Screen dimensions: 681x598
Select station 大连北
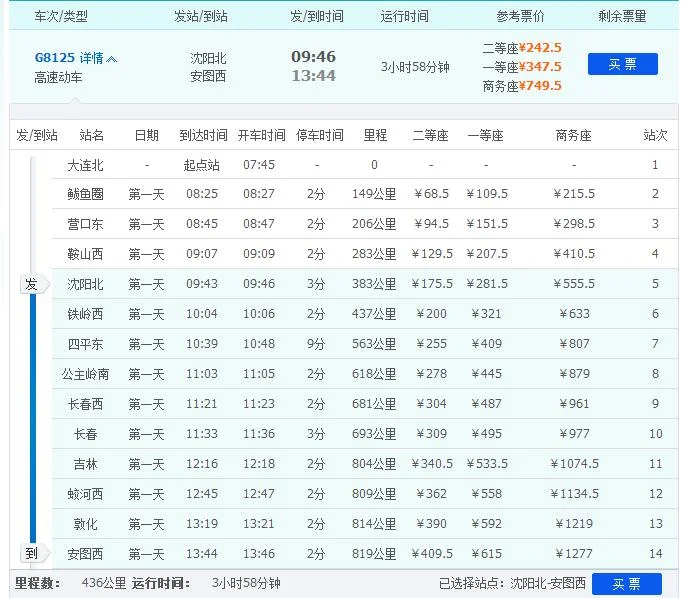pos(85,165)
